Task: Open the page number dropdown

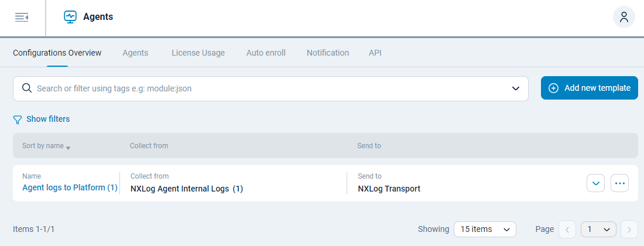Action: coord(598,230)
